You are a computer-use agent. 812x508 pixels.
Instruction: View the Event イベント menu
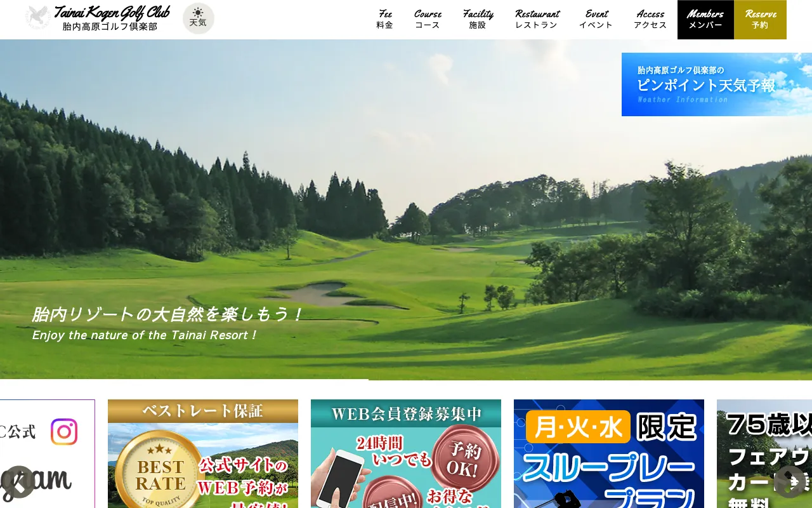pos(596,20)
